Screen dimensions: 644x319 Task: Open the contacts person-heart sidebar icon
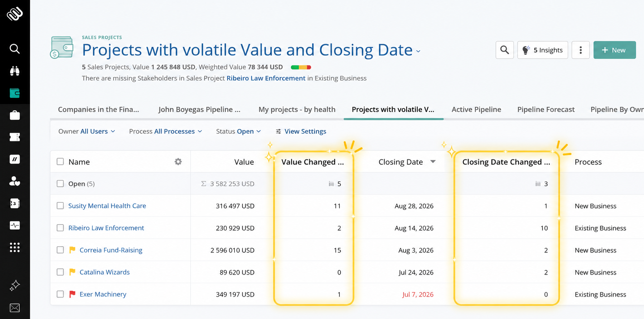[15, 181]
